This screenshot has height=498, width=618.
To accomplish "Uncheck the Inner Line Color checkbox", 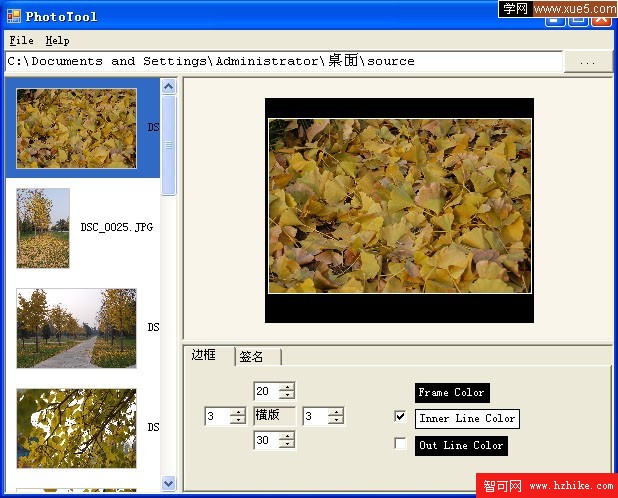I will coord(400,416).
